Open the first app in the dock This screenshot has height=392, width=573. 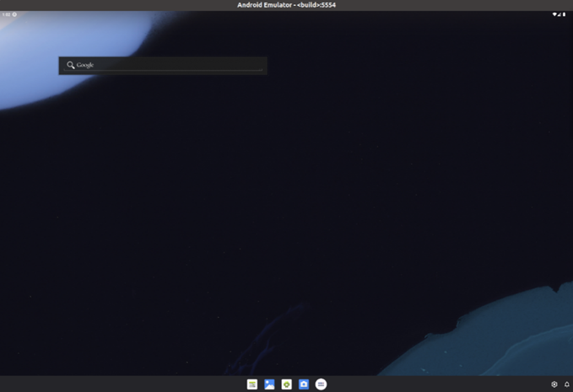pyautogui.click(x=252, y=384)
